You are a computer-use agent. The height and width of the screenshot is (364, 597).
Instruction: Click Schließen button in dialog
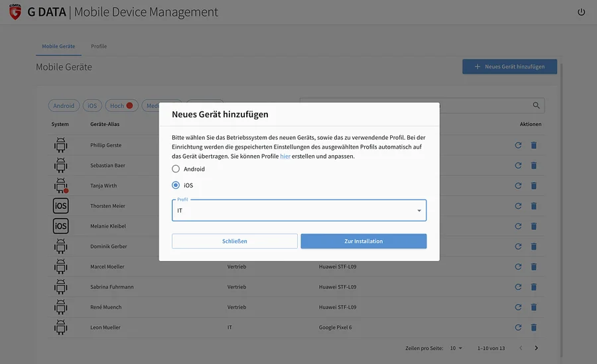coord(235,241)
